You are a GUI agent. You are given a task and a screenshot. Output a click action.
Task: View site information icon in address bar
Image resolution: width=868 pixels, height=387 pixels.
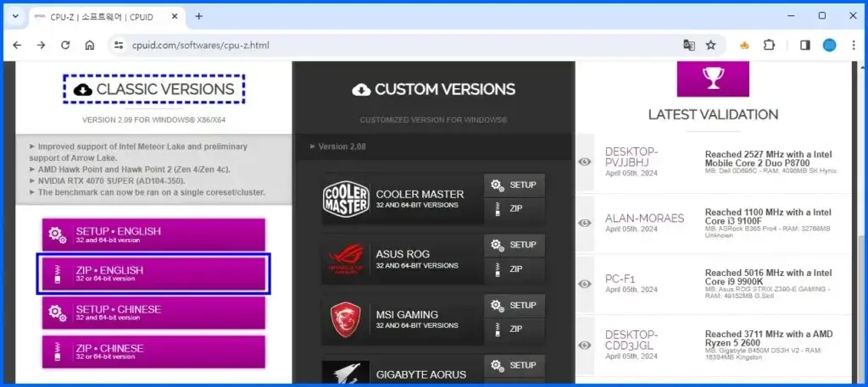click(119, 46)
